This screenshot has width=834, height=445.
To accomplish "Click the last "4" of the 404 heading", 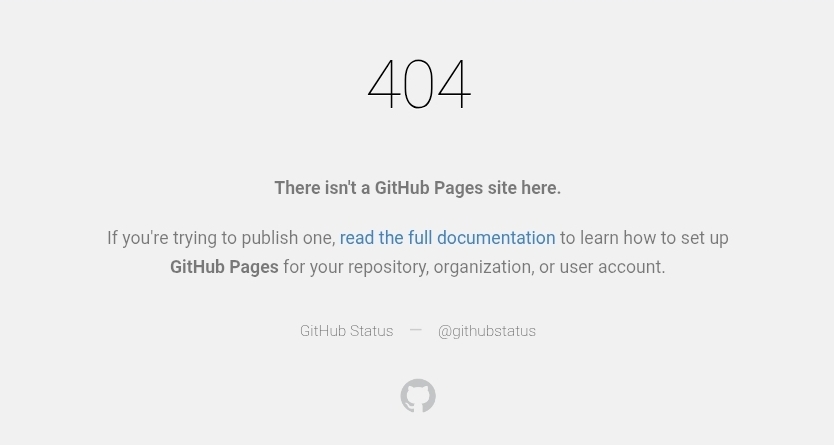I will pyautogui.click(x=454, y=84).
